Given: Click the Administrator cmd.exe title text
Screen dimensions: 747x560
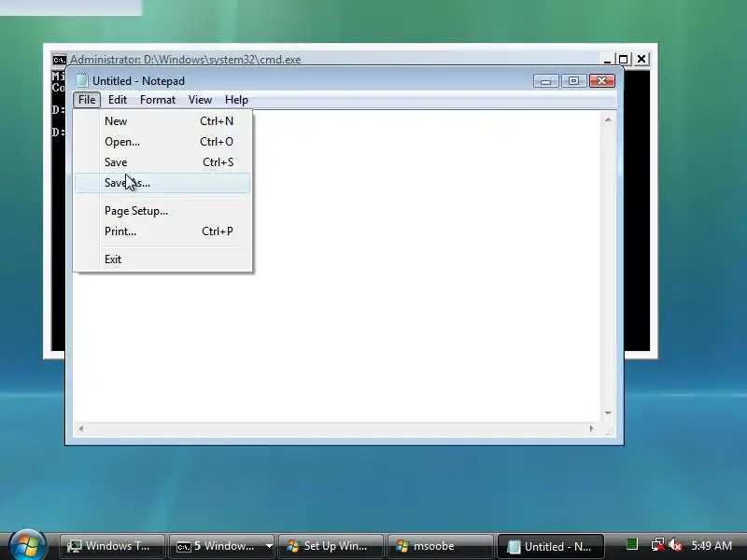Looking at the screenshot, I should point(185,60).
